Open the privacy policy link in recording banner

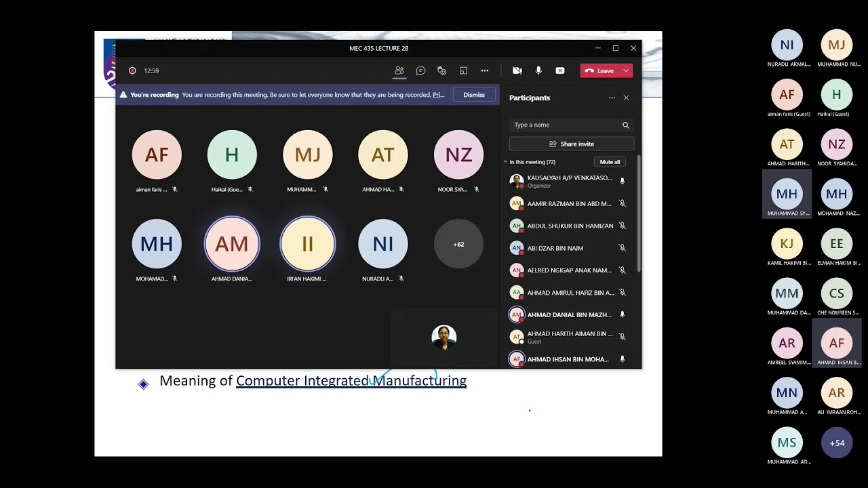tap(439, 95)
